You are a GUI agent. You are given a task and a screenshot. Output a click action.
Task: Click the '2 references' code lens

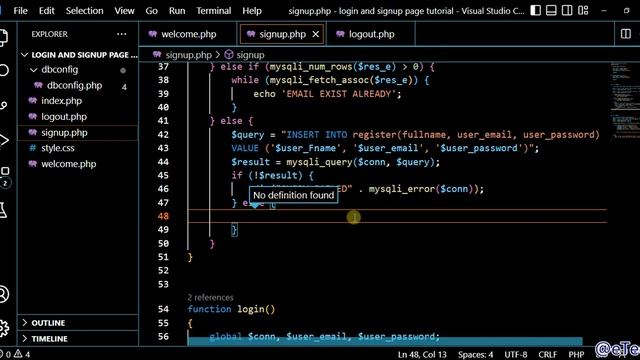click(211, 298)
